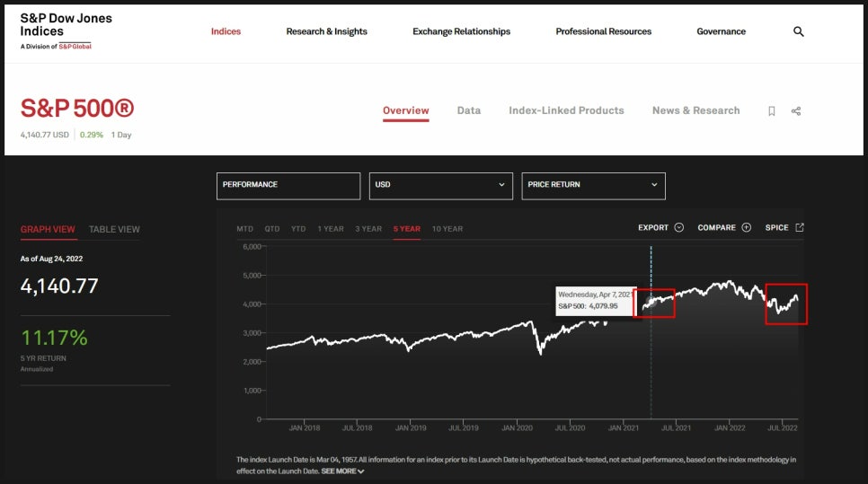Screen dimensions: 868x484
Task: Open Research & Insights menu
Action: point(326,31)
